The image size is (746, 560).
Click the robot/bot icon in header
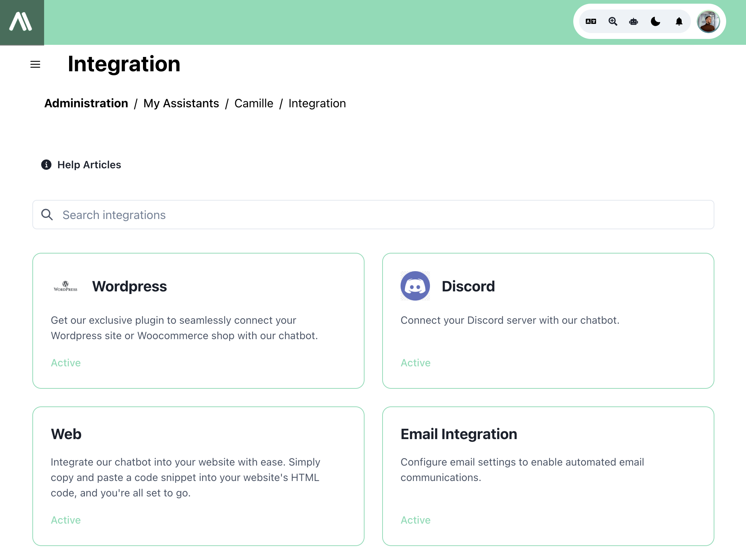tap(634, 22)
